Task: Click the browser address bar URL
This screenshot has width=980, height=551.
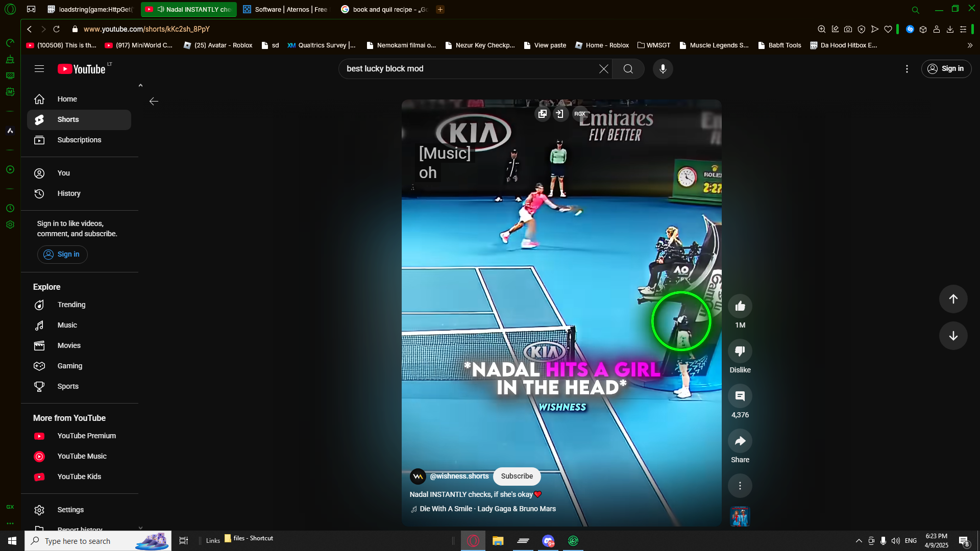Action: [x=146, y=29]
